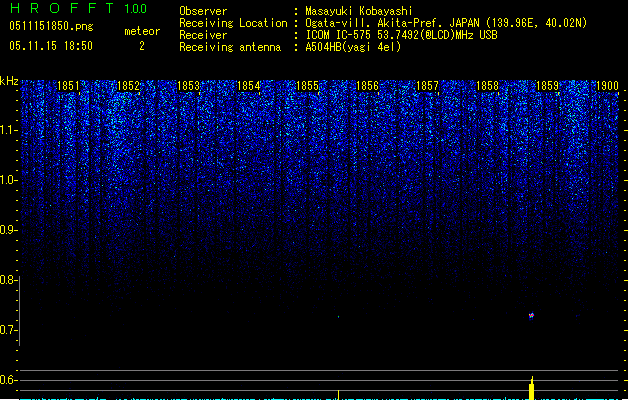This screenshot has height=400, width=629.
Task: Select the filename 0511151850.png
Action: (51, 26)
